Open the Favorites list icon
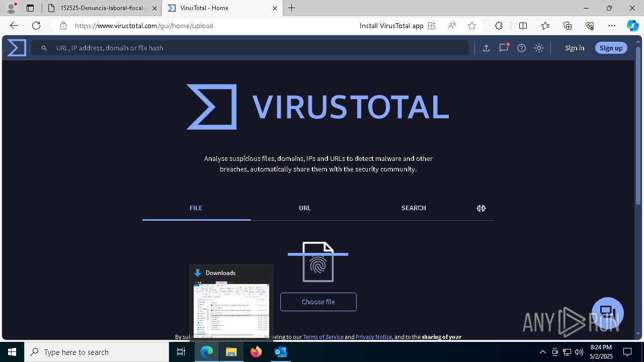 click(545, 26)
